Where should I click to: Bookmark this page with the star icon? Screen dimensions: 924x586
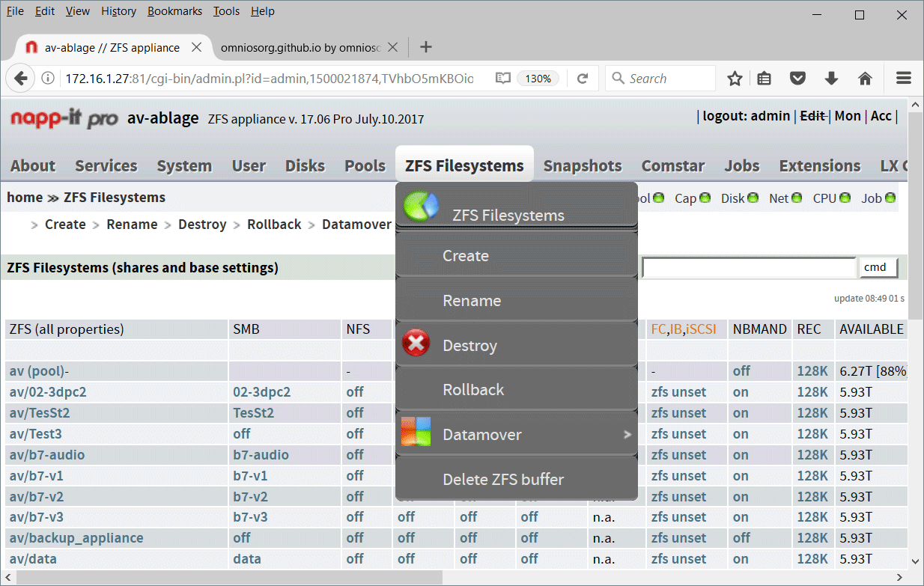click(x=735, y=79)
